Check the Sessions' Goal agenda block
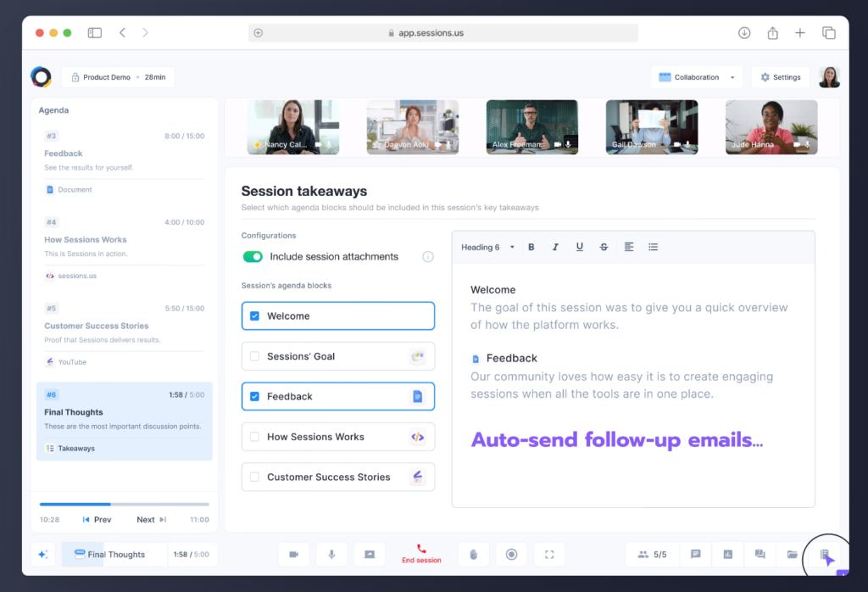Viewport: 868px width, 592px height. coord(254,357)
